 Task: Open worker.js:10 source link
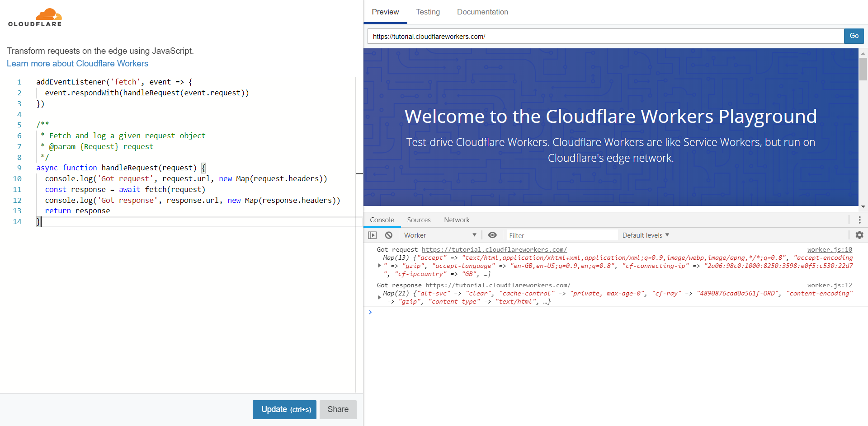tap(830, 249)
